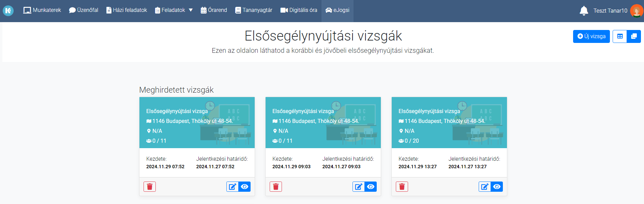This screenshot has height=204, width=644.
Task: Open Tananyagtár from navbar
Action: click(x=254, y=10)
